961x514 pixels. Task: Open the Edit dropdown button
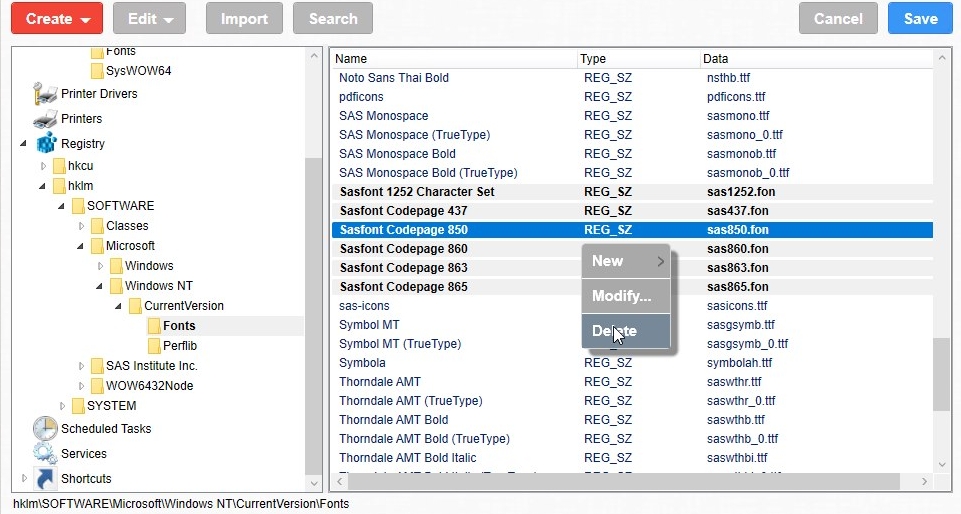click(x=150, y=18)
